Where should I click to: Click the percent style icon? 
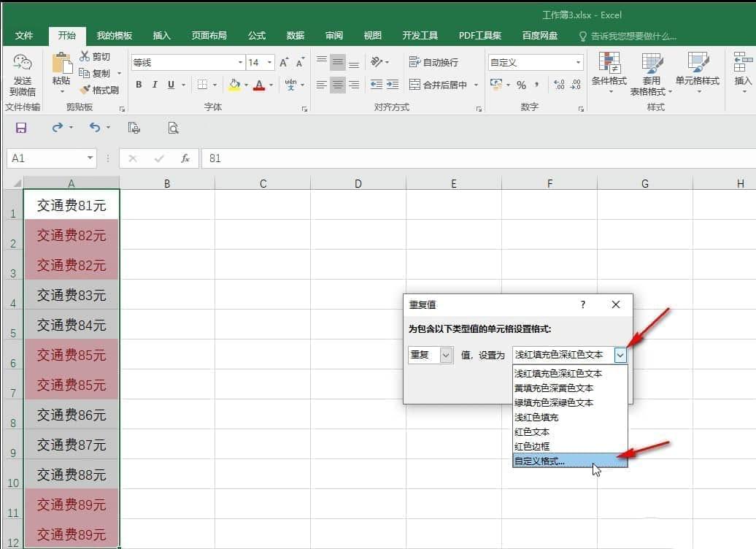521,85
